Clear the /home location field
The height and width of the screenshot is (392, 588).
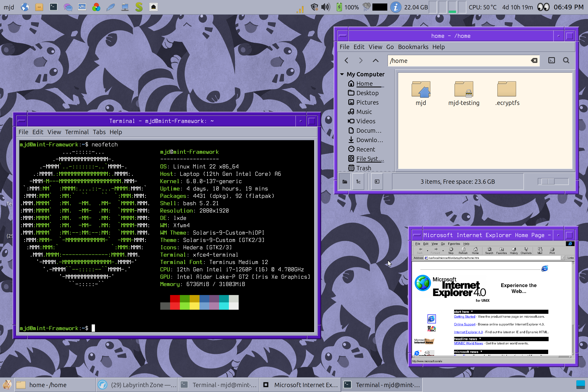[534, 60]
